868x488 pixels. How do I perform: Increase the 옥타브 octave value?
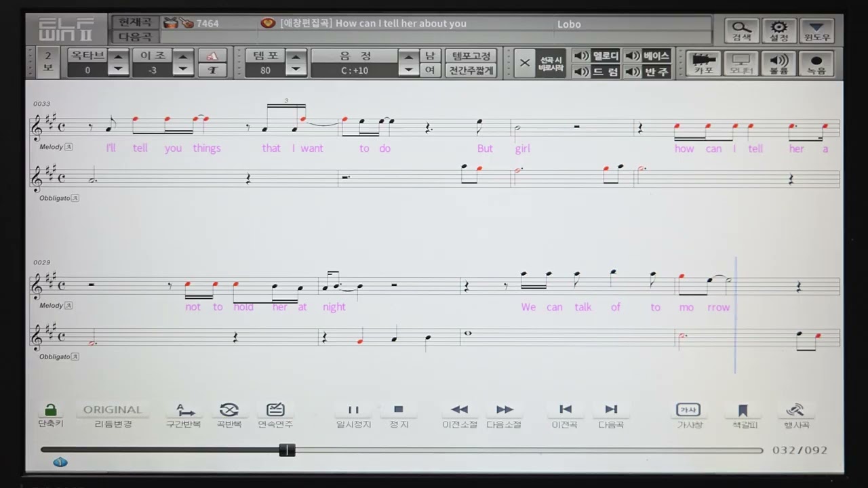pos(119,56)
